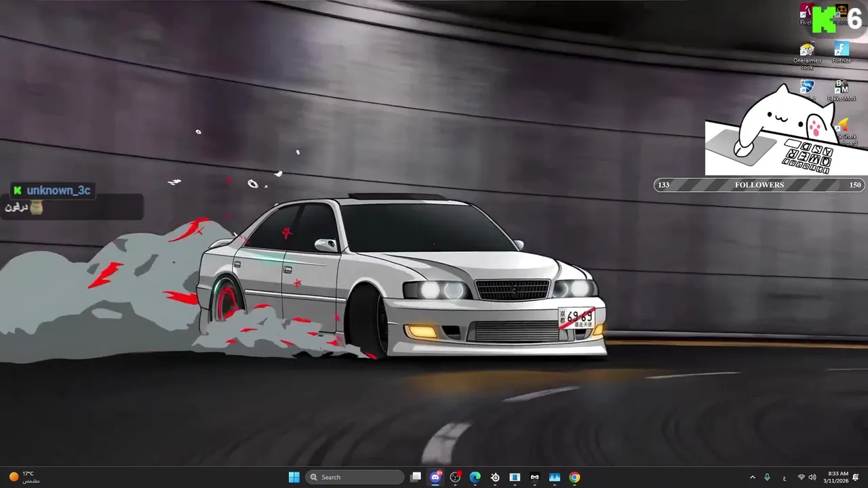Switch the Arabic input language indicator

click(785, 477)
